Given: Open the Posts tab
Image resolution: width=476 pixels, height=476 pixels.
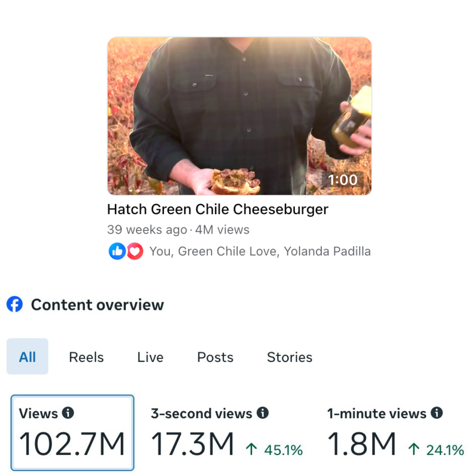Looking at the screenshot, I should point(215,357).
